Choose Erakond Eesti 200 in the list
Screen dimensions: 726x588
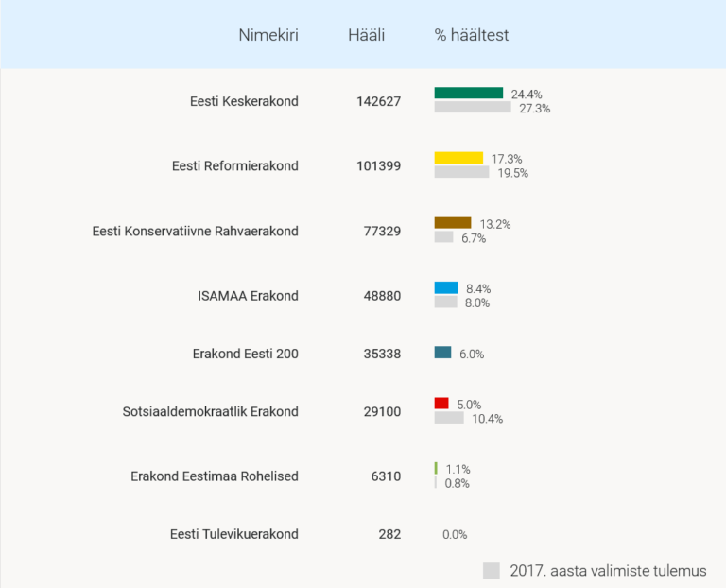point(245,355)
